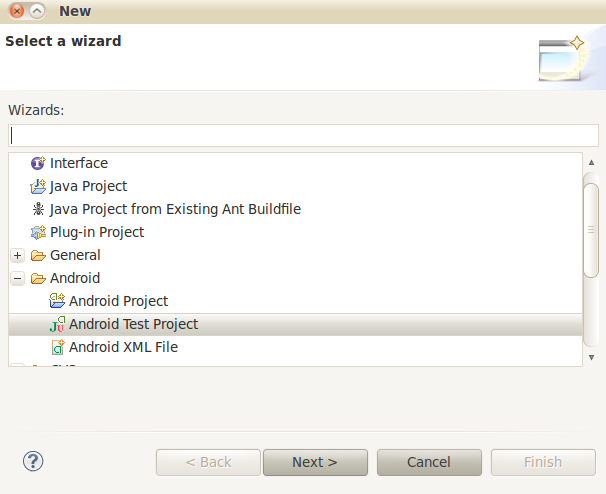Click the Plug-in Project icon
Image resolution: width=606 pixels, height=494 pixels.
pos(38,232)
